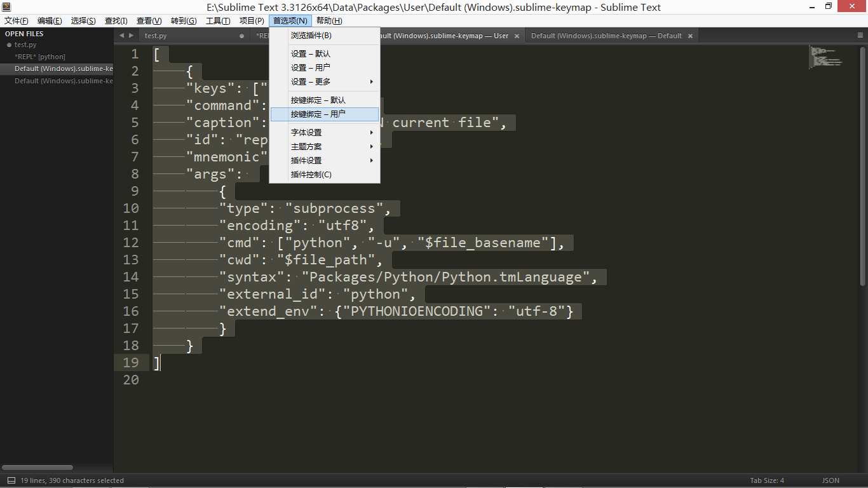The image size is (868, 488).
Task: Choose 按键绑定 – 默认 menu entry
Action: (325, 100)
